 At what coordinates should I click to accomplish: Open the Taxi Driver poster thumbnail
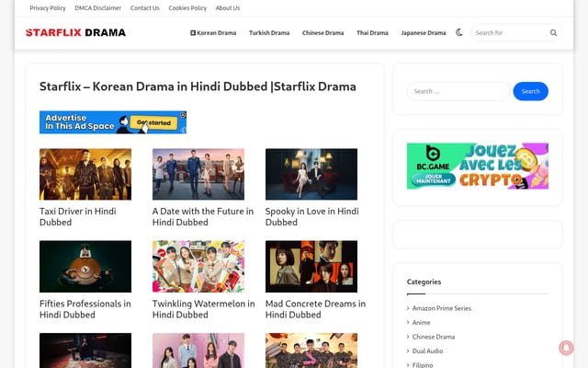(x=85, y=174)
